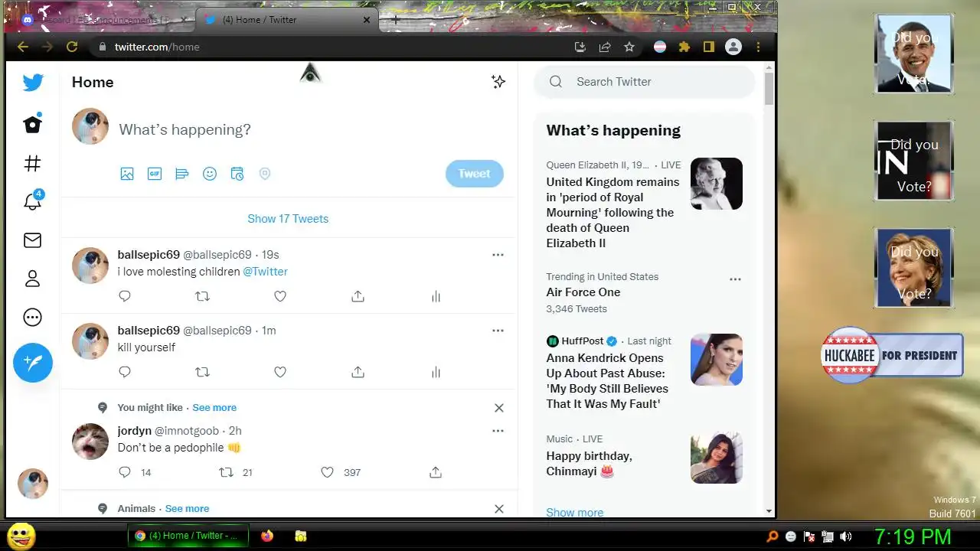The height and width of the screenshot is (551, 980).
Task: Schedule tweet calendar icon
Action: 237,174
